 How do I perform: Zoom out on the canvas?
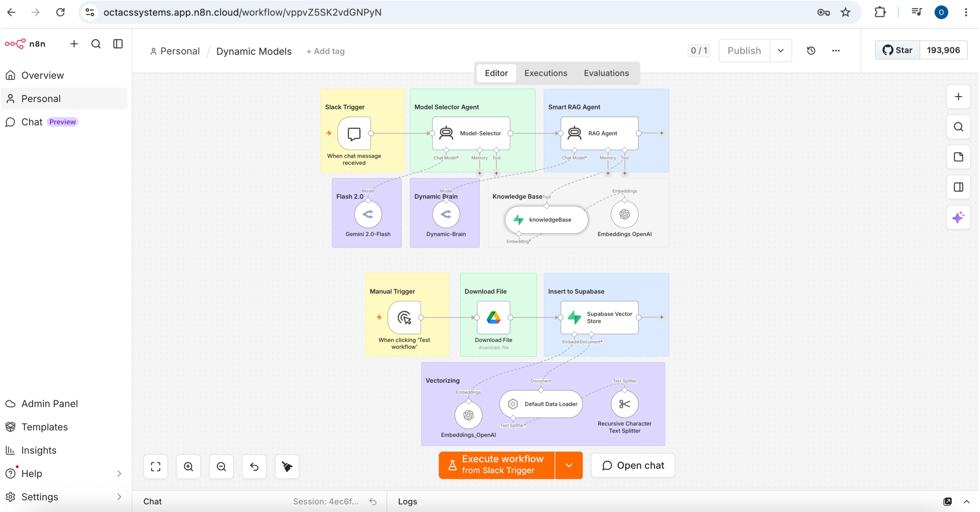(x=221, y=466)
